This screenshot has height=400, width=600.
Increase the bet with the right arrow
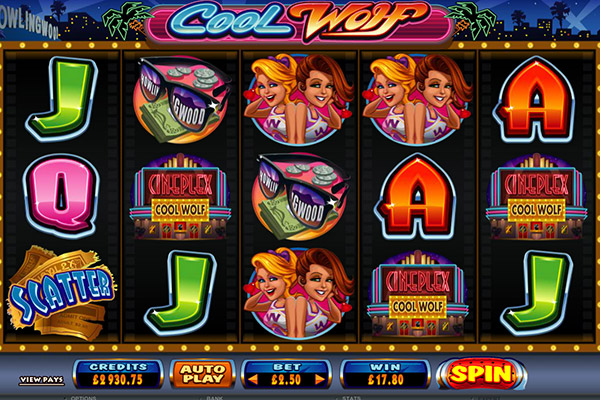(320, 380)
